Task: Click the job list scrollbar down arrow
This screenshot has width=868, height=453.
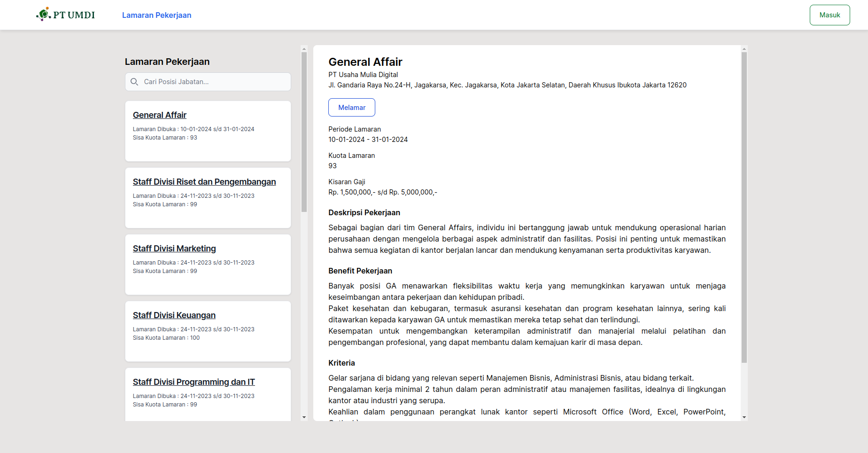Action: pyautogui.click(x=304, y=417)
